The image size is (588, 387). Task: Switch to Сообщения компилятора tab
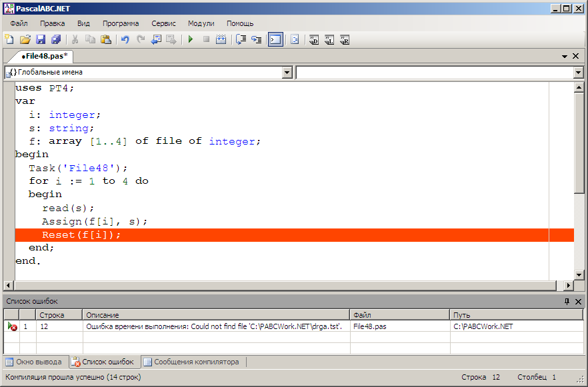192,362
